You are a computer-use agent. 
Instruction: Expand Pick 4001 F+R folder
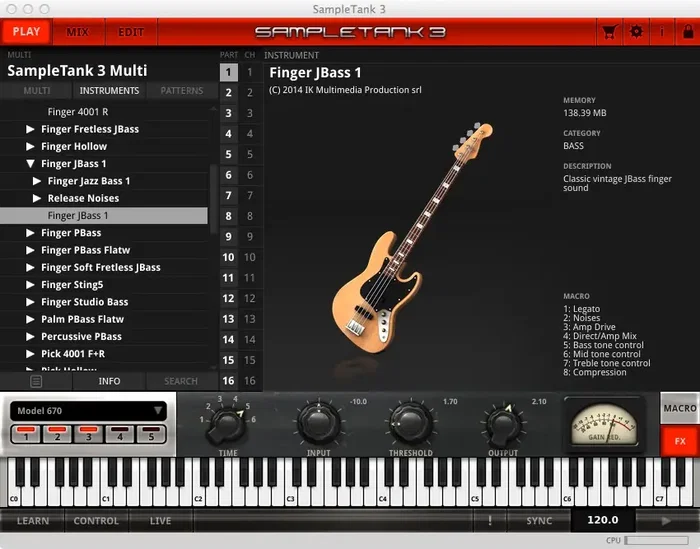(x=30, y=354)
